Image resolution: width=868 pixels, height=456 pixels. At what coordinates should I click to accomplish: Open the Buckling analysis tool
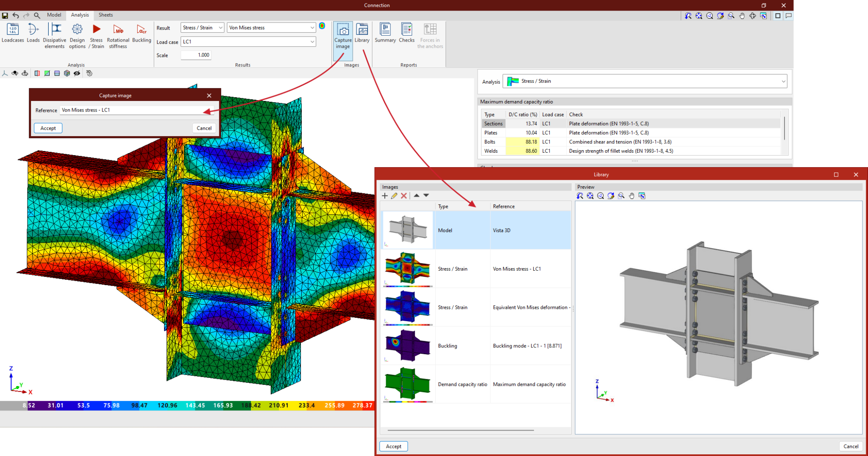point(141,36)
